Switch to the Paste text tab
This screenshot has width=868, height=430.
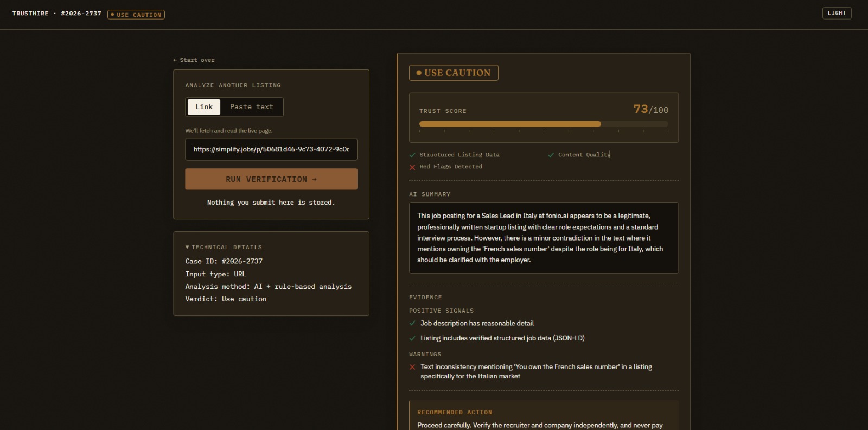click(x=252, y=107)
